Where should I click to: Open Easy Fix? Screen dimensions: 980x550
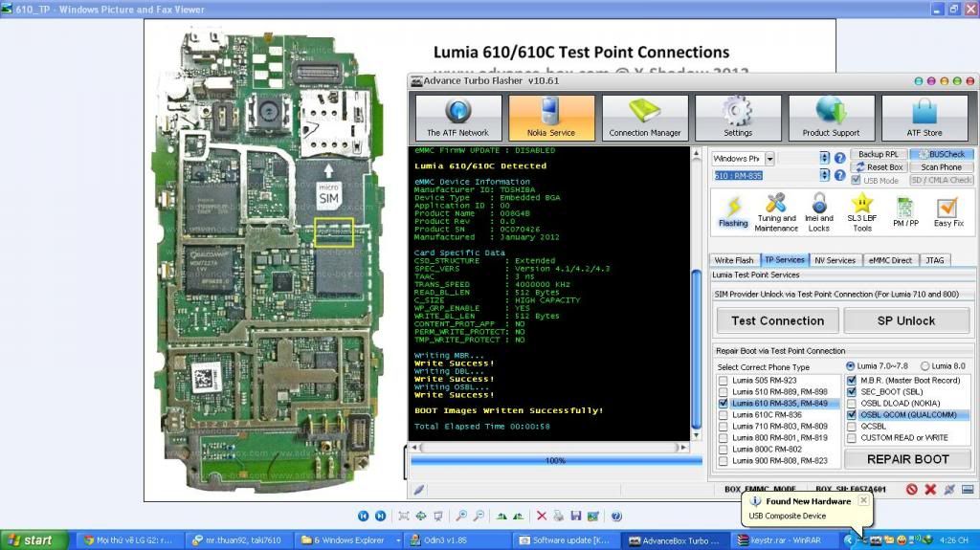pyautogui.click(x=948, y=212)
